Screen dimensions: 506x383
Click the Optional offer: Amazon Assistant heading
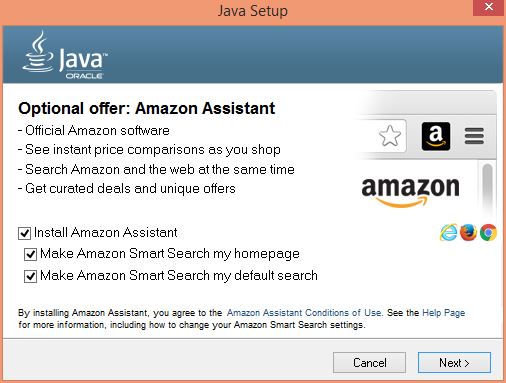point(147,108)
